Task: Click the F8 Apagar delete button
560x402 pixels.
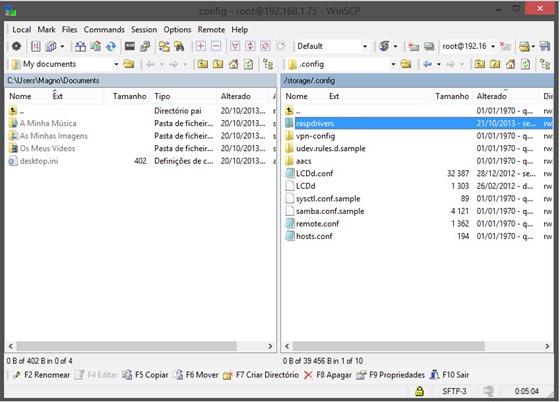Action: coord(328,375)
